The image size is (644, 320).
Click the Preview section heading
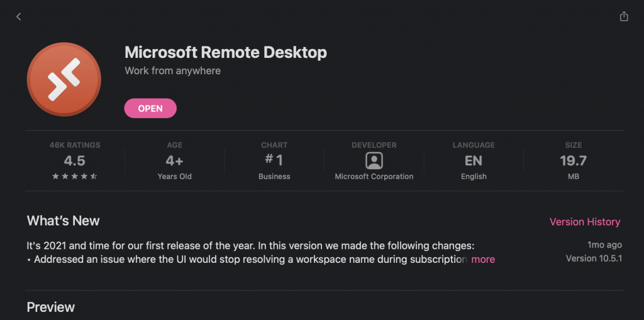click(x=50, y=307)
